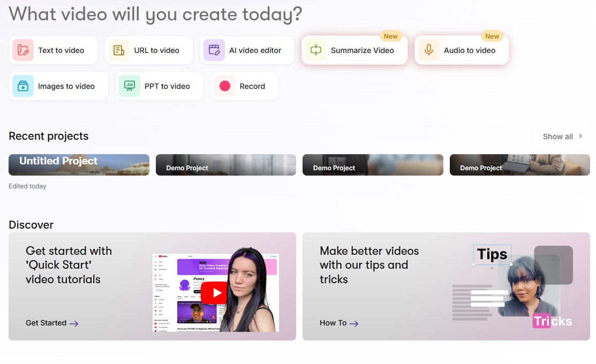Open the Images to video icon
Screen dimensions: 596x364
pyautogui.click(x=23, y=86)
